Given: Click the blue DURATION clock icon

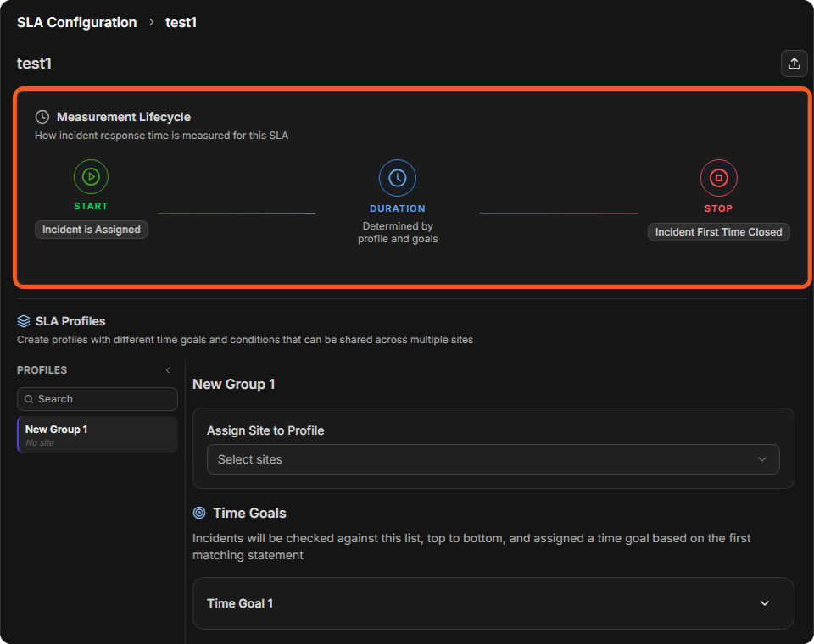Looking at the screenshot, I should [398, 178].
